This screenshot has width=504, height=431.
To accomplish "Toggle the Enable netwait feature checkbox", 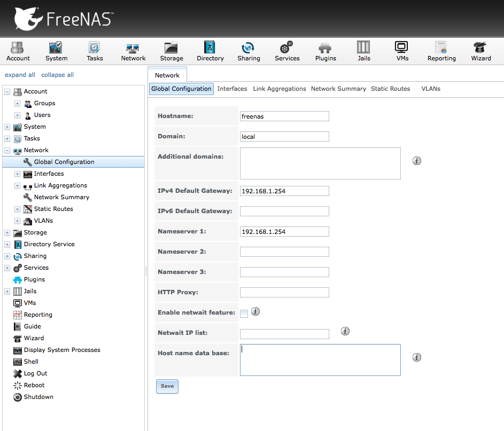I will (244, 314).
